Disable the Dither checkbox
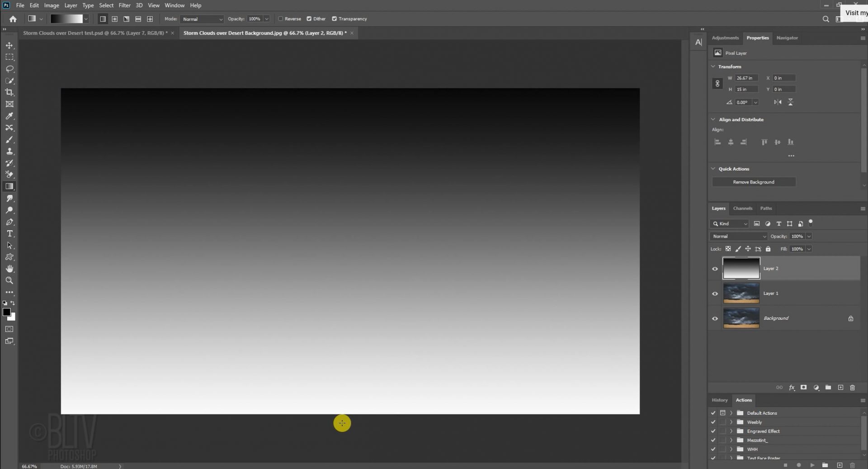Screen dimensions: 868x469 [x=309, y=19]
